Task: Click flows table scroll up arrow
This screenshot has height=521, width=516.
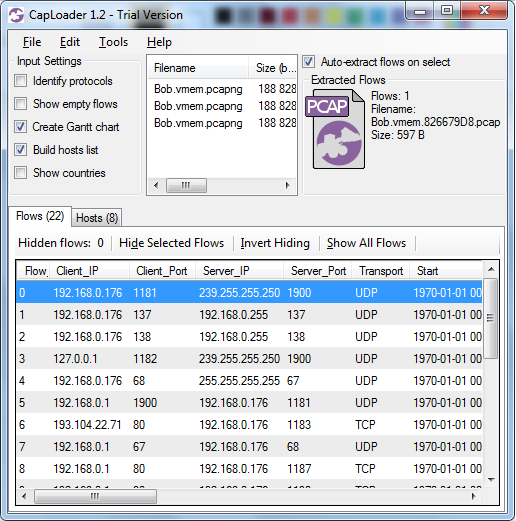Action: pyautogui.click(x=491, y=269)
